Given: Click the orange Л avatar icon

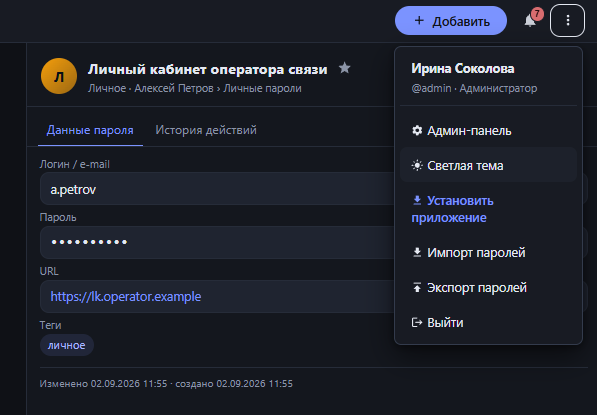Looking at the screenshot, I should (x=59, y=76).
